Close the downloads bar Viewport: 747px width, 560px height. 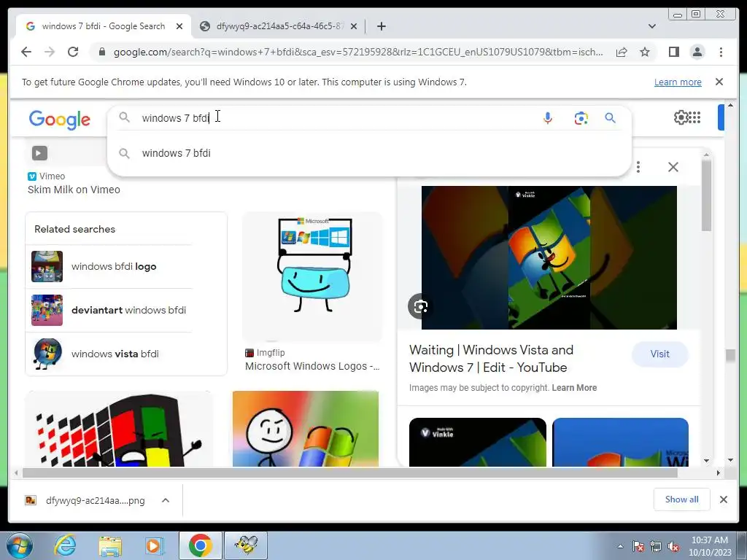tap(723, 499)
